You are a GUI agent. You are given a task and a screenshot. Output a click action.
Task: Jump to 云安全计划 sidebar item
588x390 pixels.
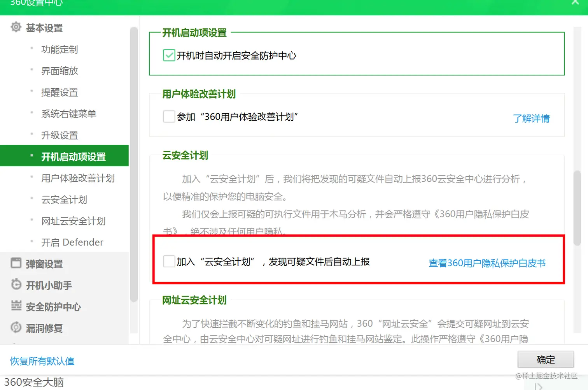(x=64, y=199)
